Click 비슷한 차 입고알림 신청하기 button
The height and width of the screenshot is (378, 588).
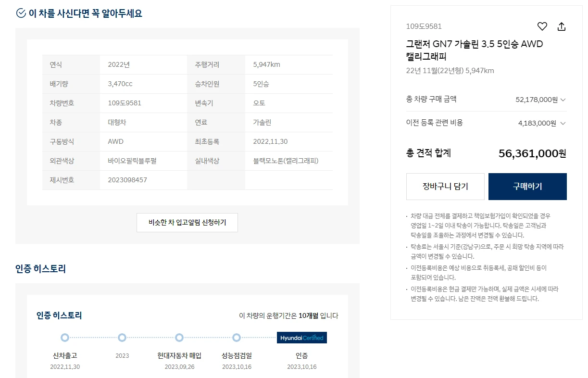click(x=187, y=222)
